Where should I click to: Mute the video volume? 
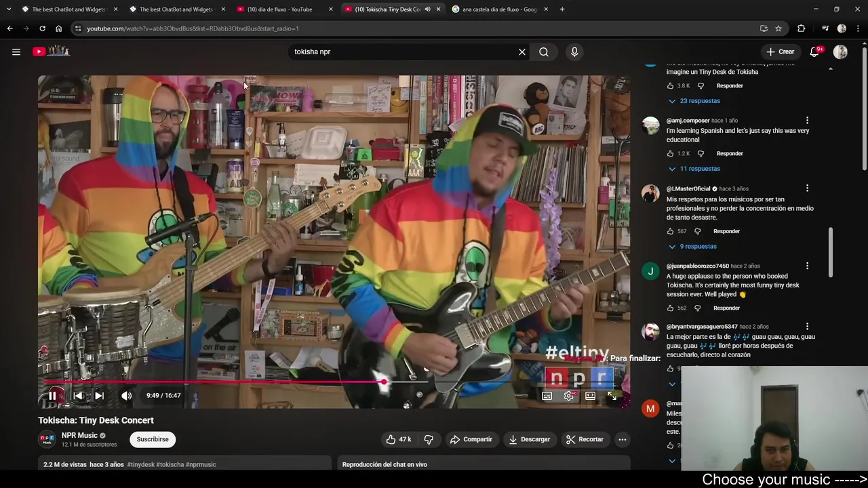click(126, 396)
